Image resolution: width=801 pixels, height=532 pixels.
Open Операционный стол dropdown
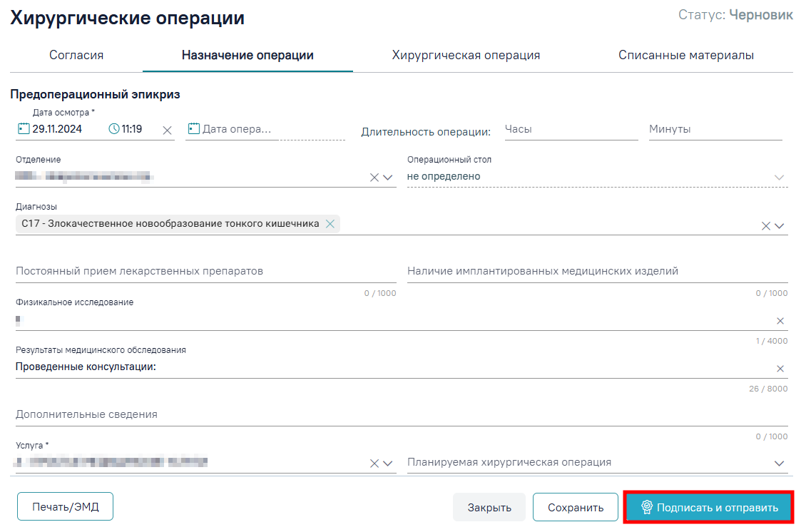point(779,177)
